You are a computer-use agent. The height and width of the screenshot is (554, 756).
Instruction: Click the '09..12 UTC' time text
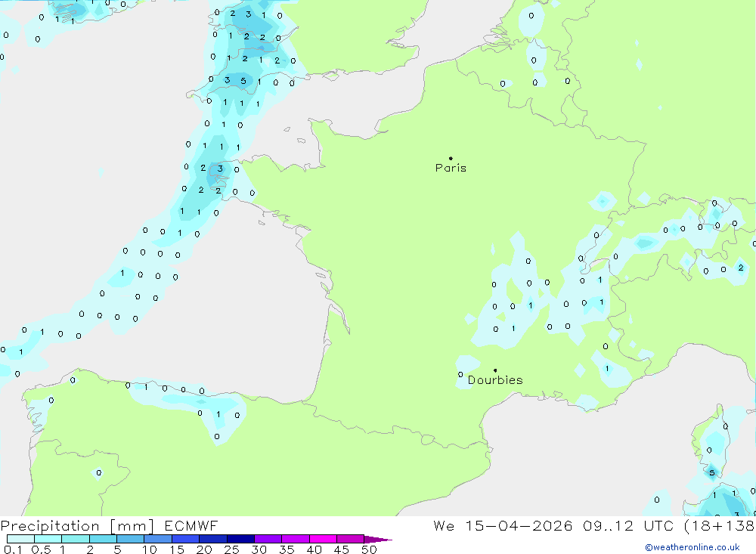tap(627, 526)
